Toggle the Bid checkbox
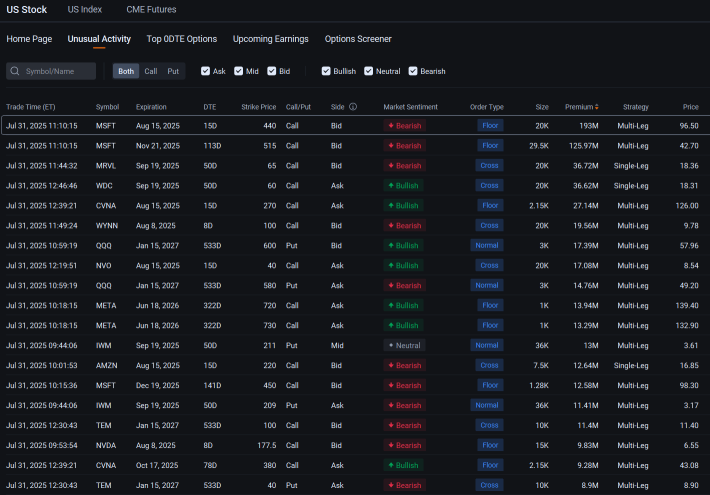Image resolution: width=710 pixels, height=495 pixels. pos(272,71)
